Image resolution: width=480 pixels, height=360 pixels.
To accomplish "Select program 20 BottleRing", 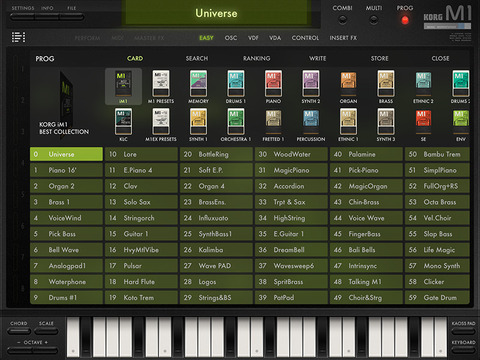I will 216,154.
